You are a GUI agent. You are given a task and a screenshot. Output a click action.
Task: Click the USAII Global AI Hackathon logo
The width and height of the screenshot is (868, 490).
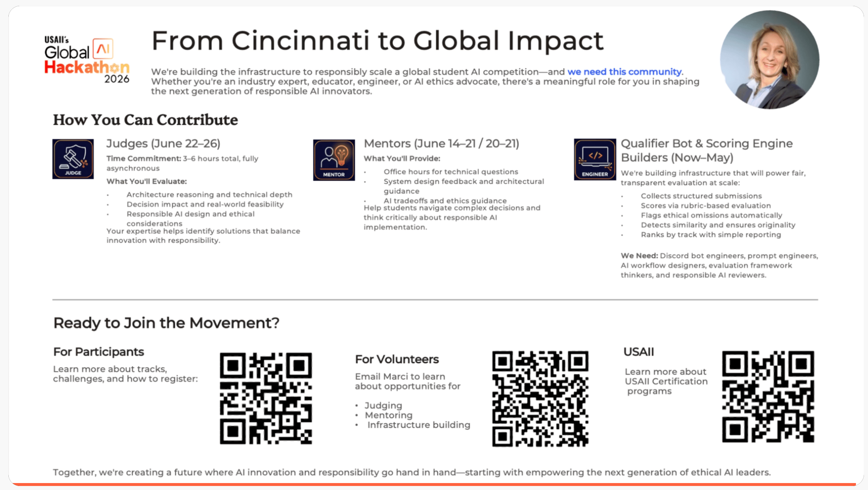pos(87,60)
